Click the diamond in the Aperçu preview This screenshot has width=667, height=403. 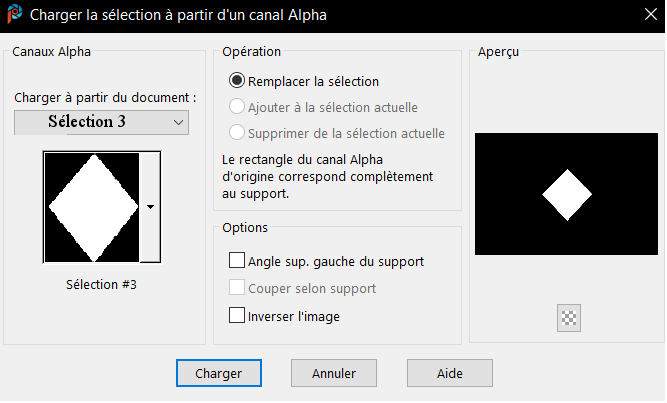[x=567, y=195]
